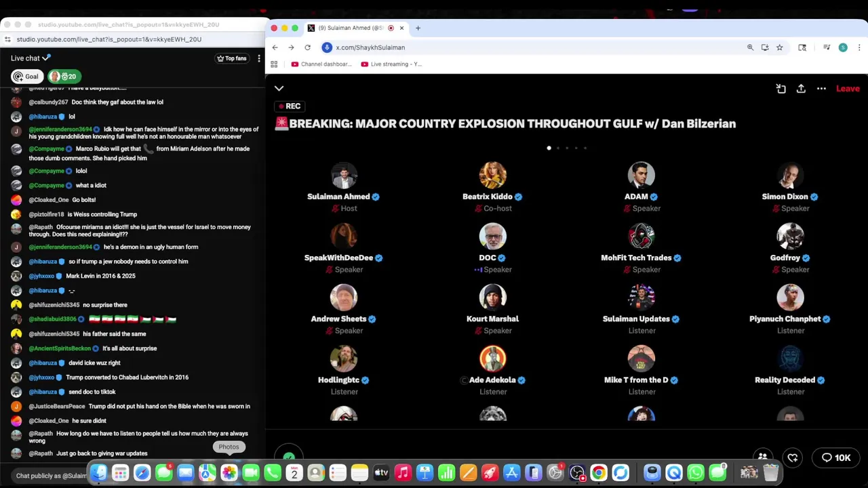
Task: Open Simon Dixon's speaker profile
Action: pyautogui.click(x=790, y=176)
